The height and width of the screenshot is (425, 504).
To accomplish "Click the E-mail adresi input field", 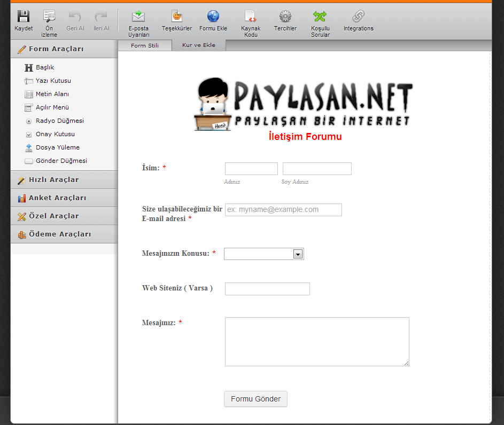I will click(283, 210).
